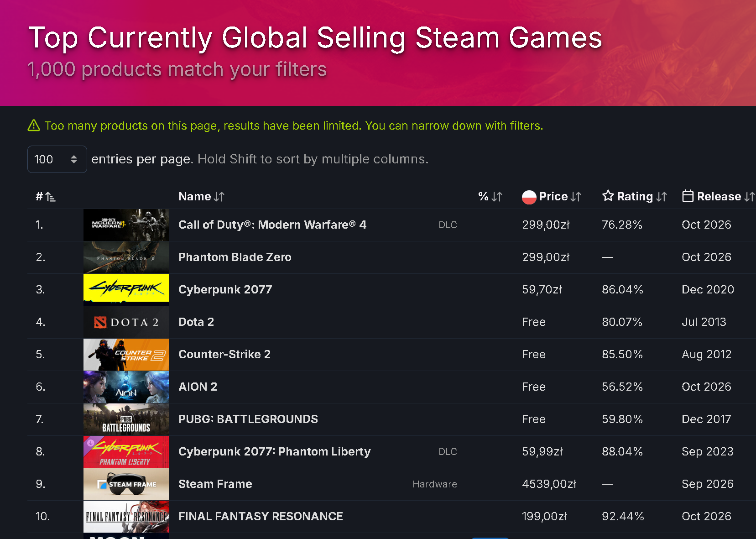Click the Aug 2012 release date

[707, 354]
